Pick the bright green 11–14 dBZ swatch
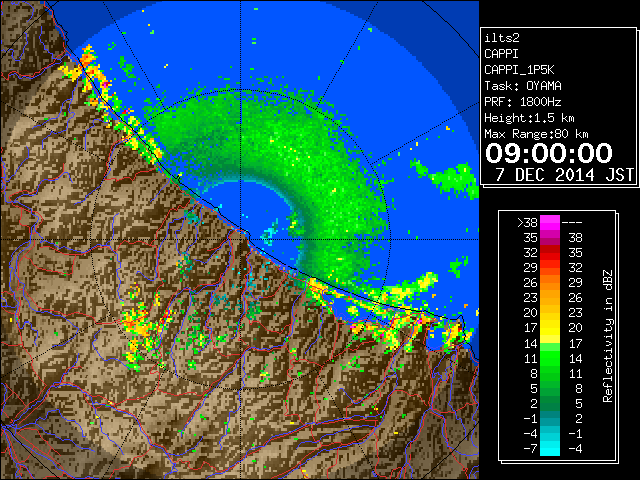640x480 pixels. (x=550, y=358)
